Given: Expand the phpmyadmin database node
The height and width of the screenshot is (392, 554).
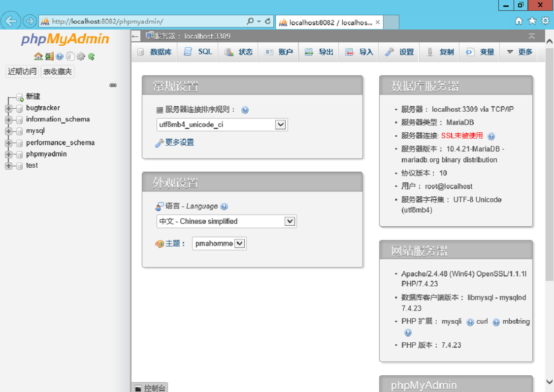Looking at the screenshot, I should (8, 154).
